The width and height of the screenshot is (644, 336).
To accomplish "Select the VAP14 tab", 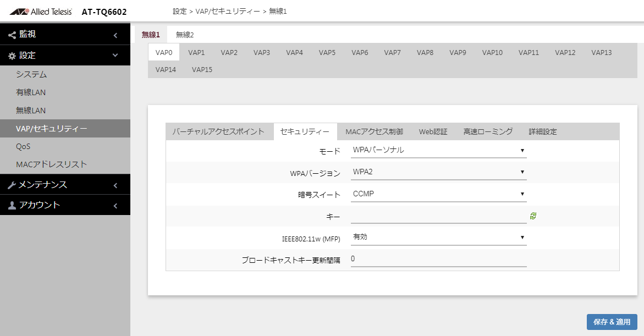I will tap(166, 70).
